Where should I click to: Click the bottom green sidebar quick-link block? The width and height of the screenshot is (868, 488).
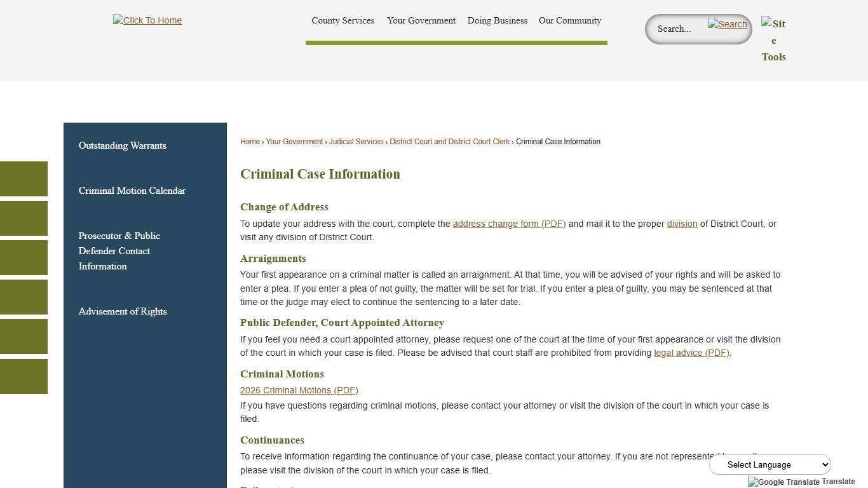click(x=24, y=376)
